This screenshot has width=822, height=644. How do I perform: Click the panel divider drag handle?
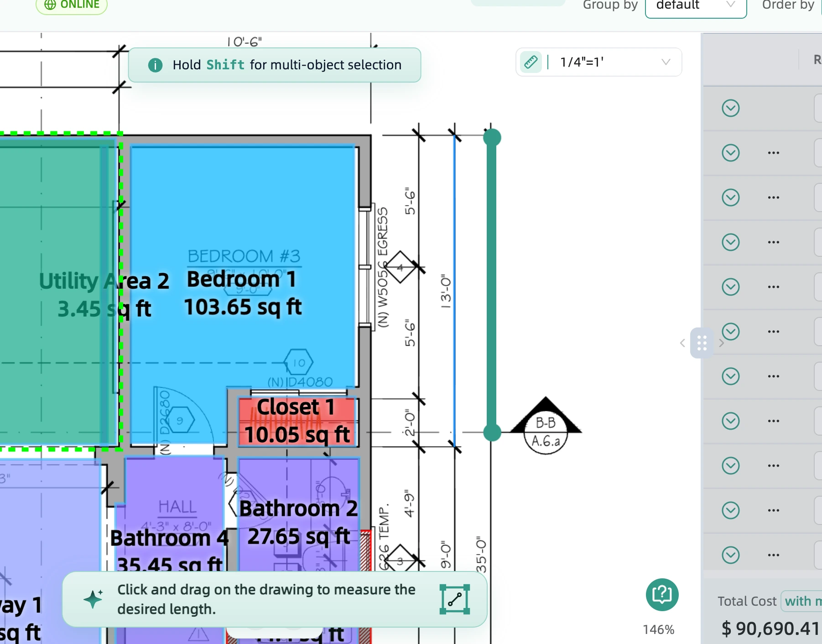[x=702, y=343]
